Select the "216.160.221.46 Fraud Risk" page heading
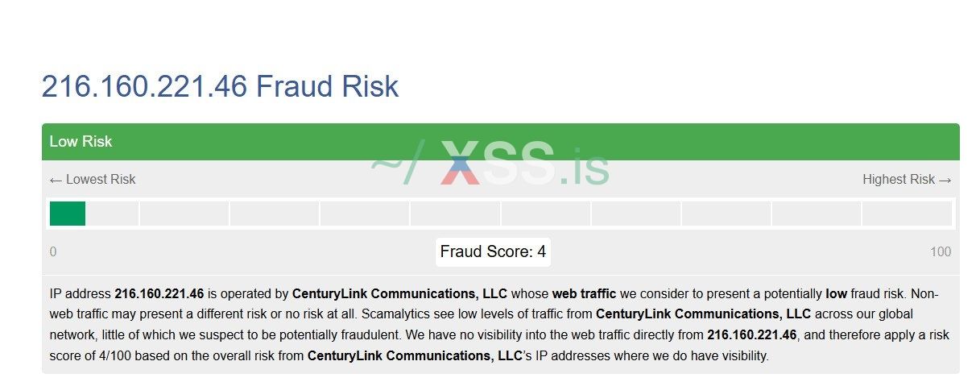 coord(220,87)
